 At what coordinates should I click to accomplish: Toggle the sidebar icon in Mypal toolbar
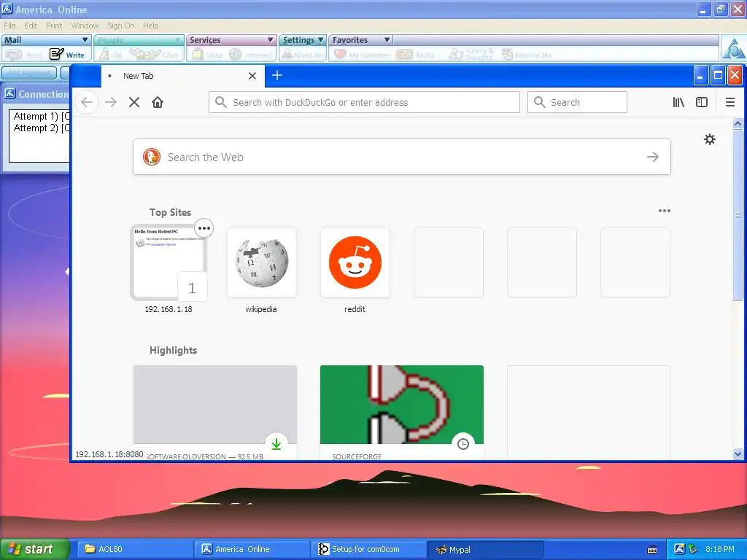point(702,102)
